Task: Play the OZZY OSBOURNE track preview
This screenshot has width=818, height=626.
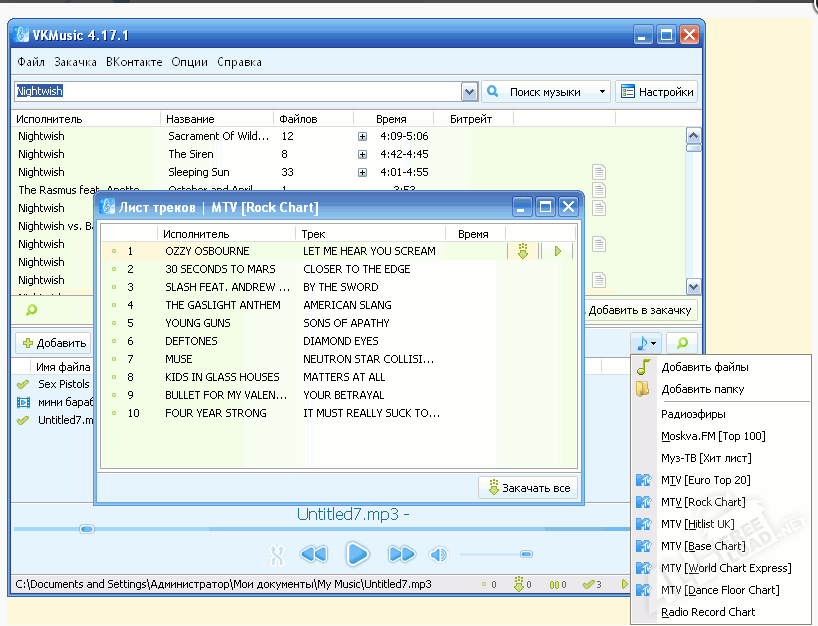Action: click(x=558, y=251)
